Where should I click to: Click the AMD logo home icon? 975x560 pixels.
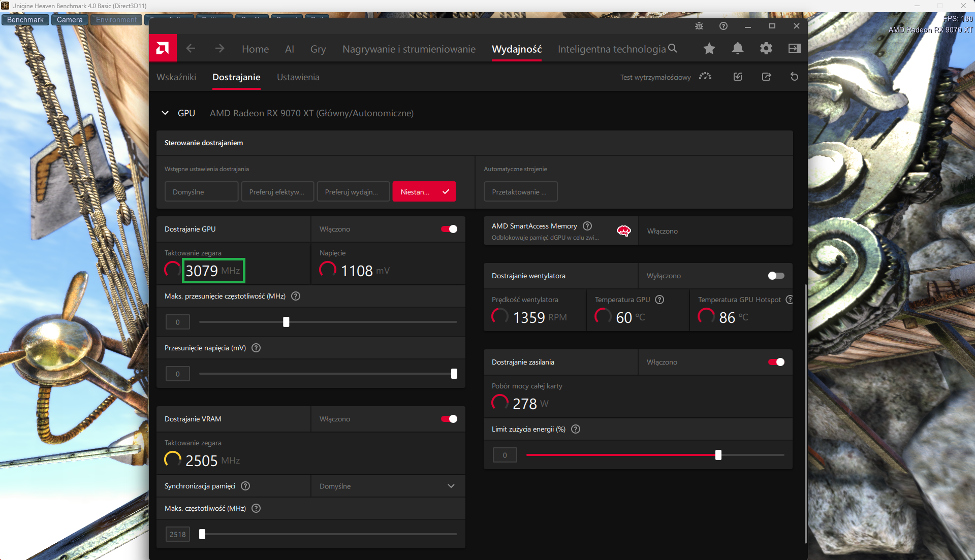point(163,48)
